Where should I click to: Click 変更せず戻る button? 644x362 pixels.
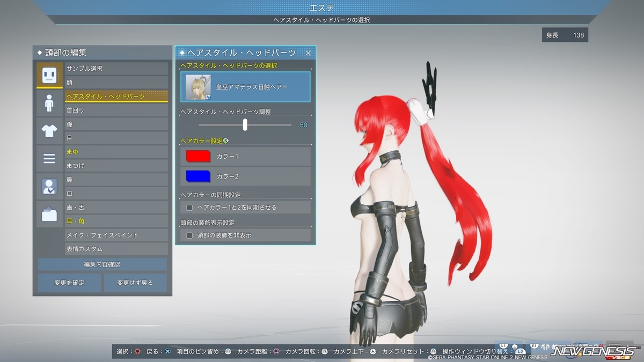[x=136, y=283]
